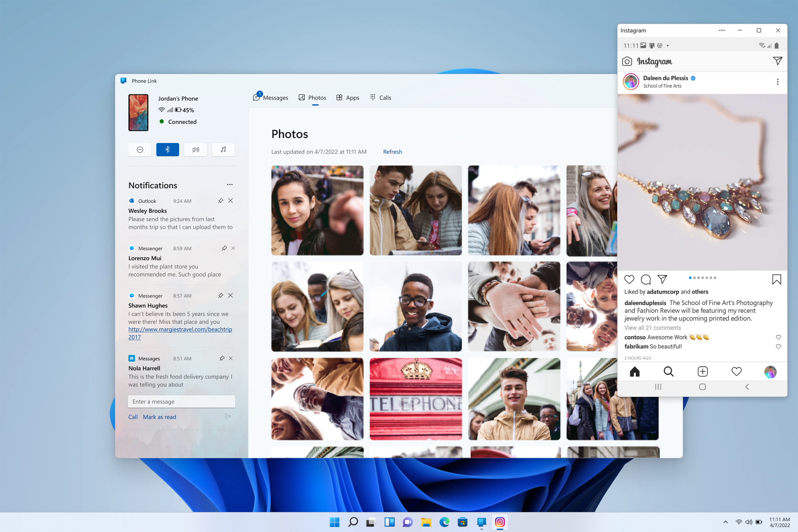Screen dimensions: 798x532
Task: Switch to Calls tab in Phone Link
Action: point(385,97)
